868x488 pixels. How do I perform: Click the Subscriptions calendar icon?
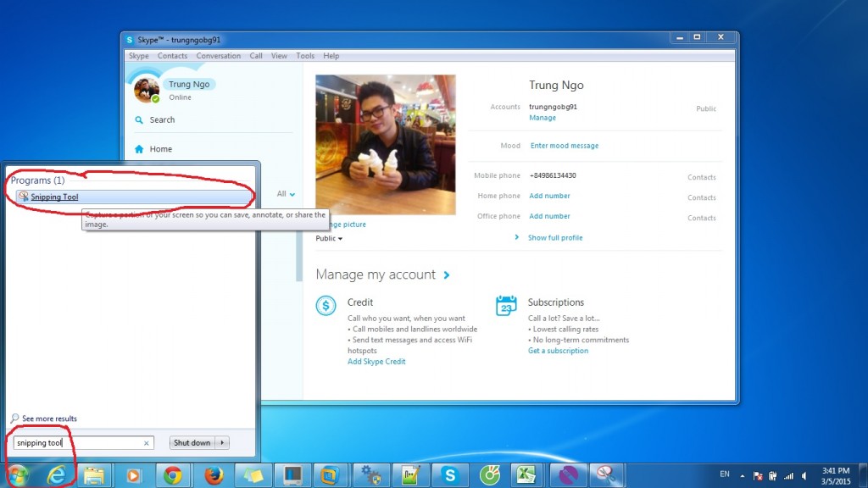pos(506,305)
